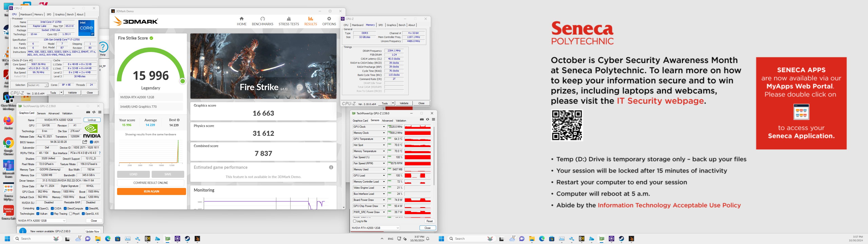
Task: Open Seneca Safe desktop shortcut
Action: pos(8,213)
